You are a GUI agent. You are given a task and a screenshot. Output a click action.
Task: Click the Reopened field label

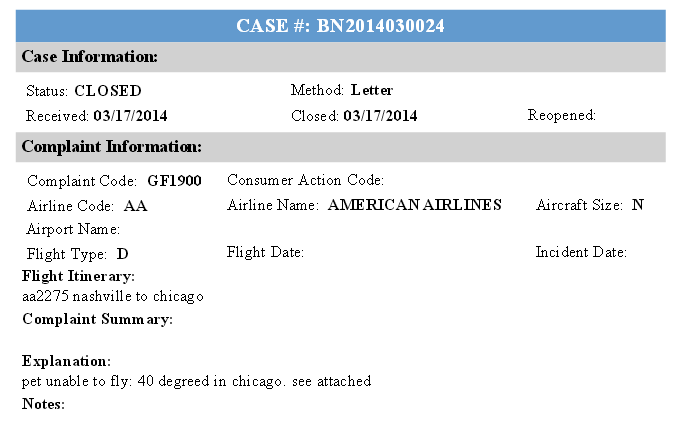coord(562,115)
